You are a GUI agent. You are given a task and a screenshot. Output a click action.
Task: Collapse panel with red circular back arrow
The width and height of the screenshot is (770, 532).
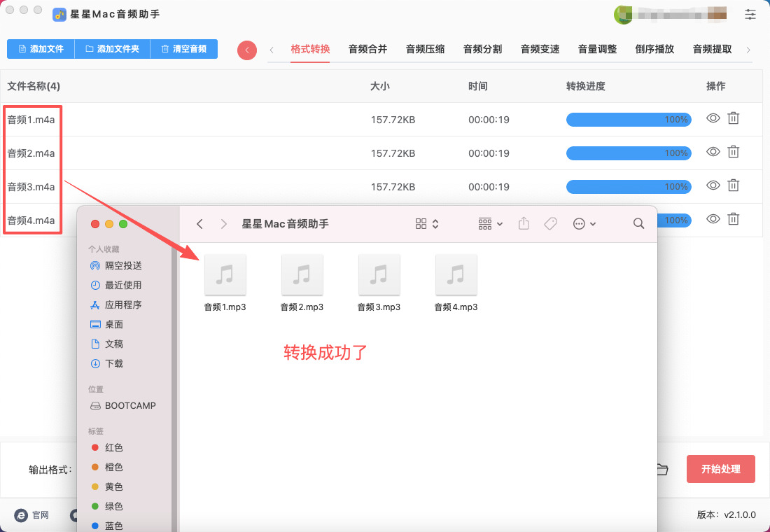pos(247,50)
